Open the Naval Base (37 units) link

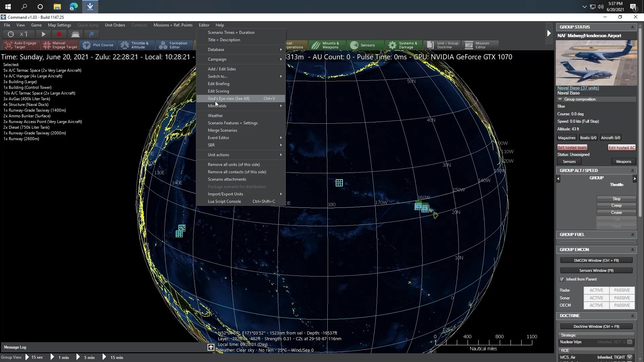578,88
